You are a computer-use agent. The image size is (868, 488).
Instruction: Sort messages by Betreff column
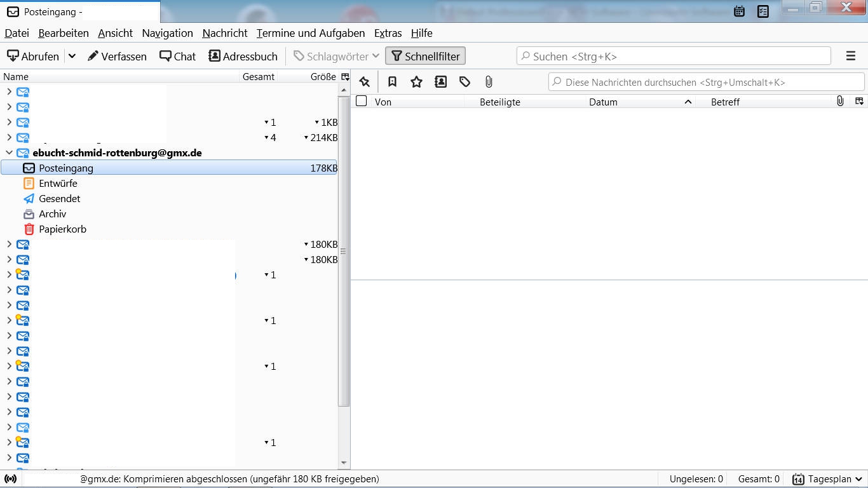point(726,102)
